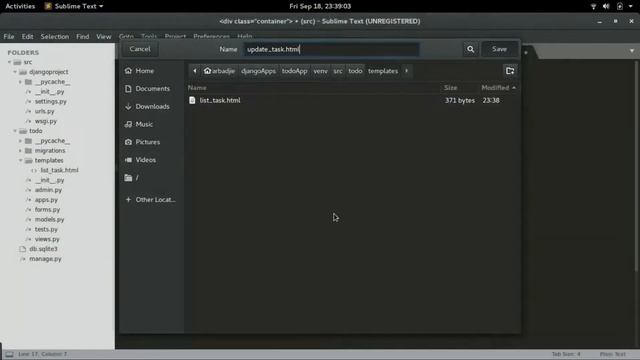Click the battery icon in top bar
This screenshot has width=640, height=360.
click(x=620, y=6)
